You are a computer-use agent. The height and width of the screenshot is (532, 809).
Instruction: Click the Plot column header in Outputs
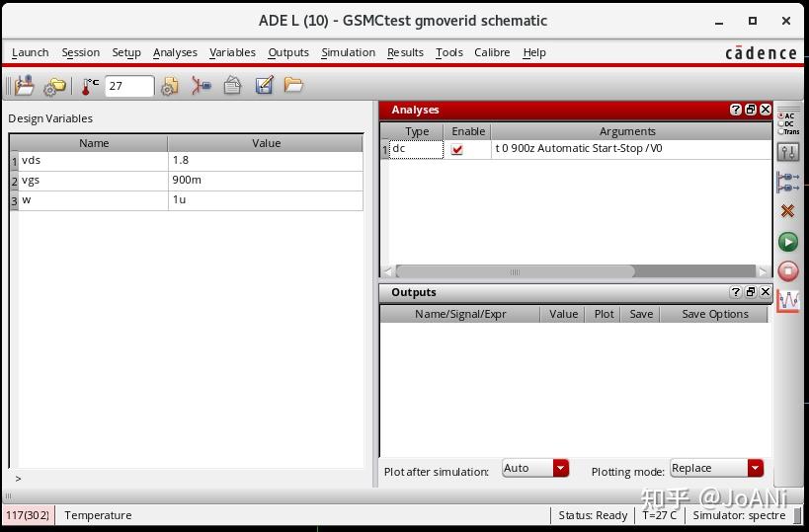[x=604, y=314]
